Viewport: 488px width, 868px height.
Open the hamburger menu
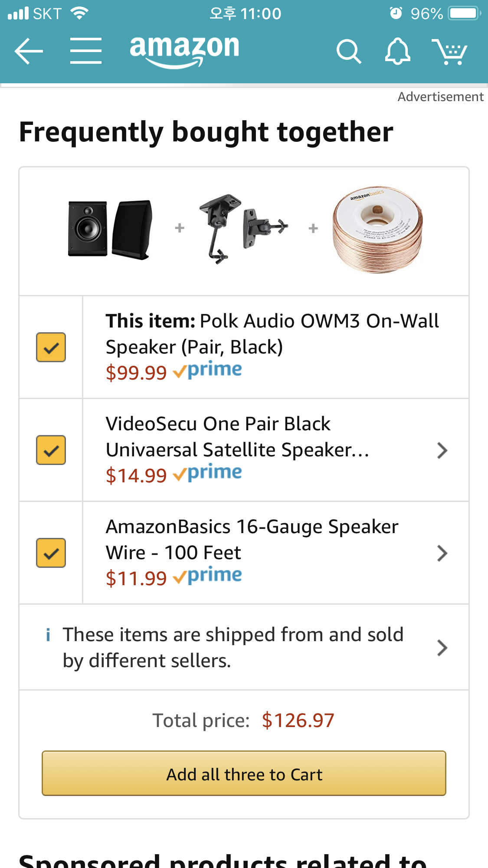[x=86, y=51]
